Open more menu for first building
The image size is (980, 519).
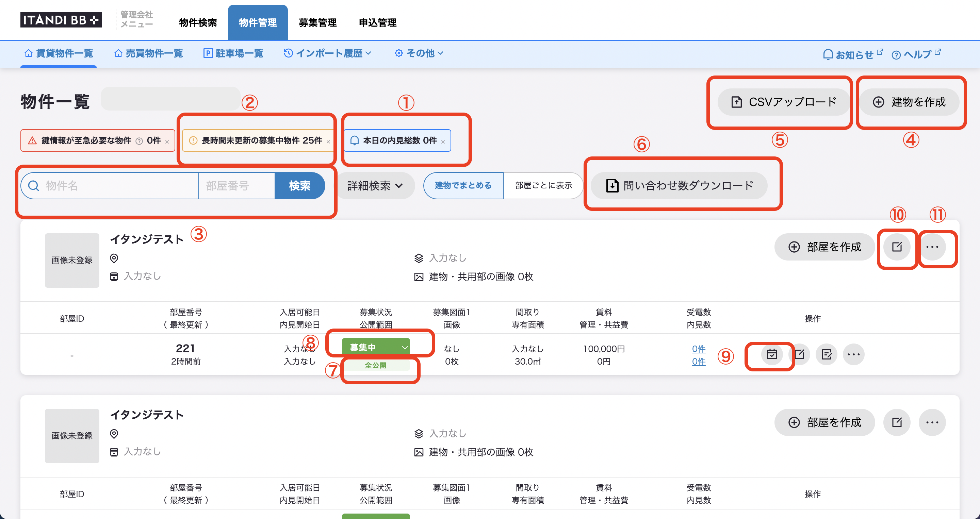click(932, 247)
